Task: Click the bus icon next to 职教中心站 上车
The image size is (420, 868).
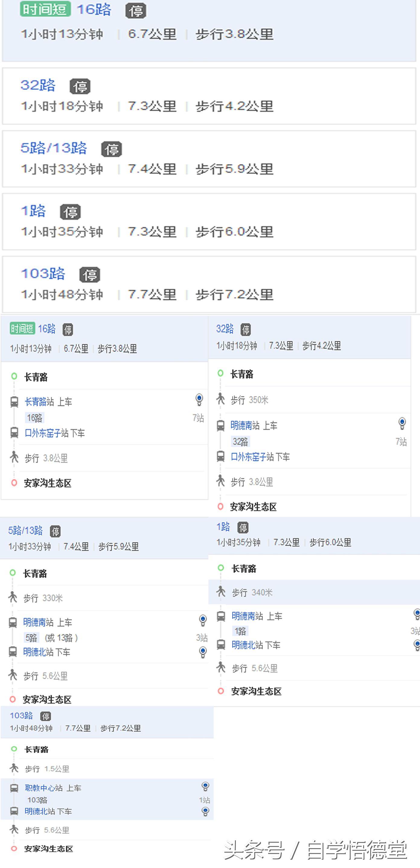Action: click(14, 788)
